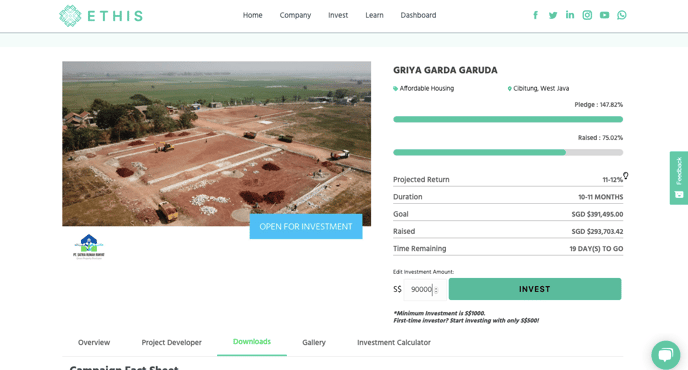Image resolution: width=688 pixels, height=370 pixels.
Task: Click the construction site project photo
Action: pos(217,144)
